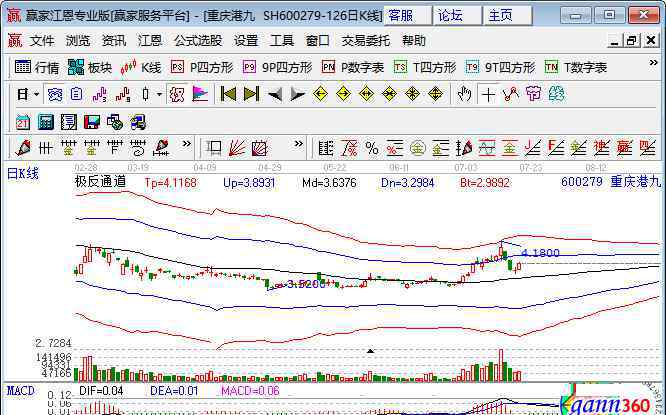Open the 工具 menu
This screenshot has width=666, height=415.
click(x=282, y=41)
